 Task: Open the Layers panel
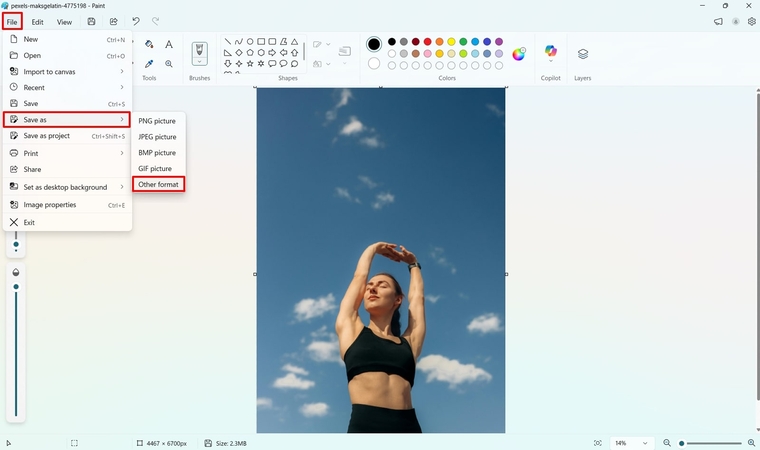[583, 54]
